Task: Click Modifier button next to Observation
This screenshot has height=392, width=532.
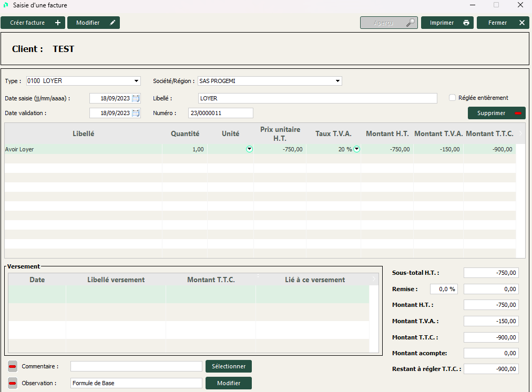Action: tap(228, 383)
